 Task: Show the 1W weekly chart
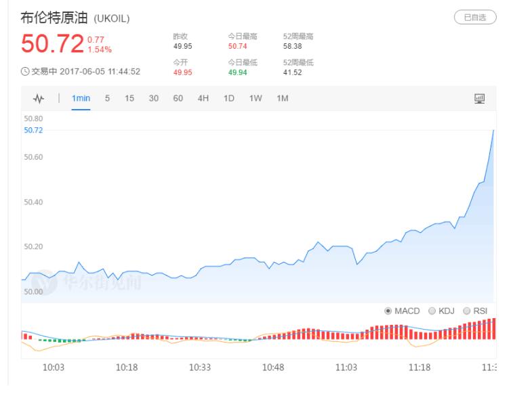pyautogui.click(x=255, y=99)
